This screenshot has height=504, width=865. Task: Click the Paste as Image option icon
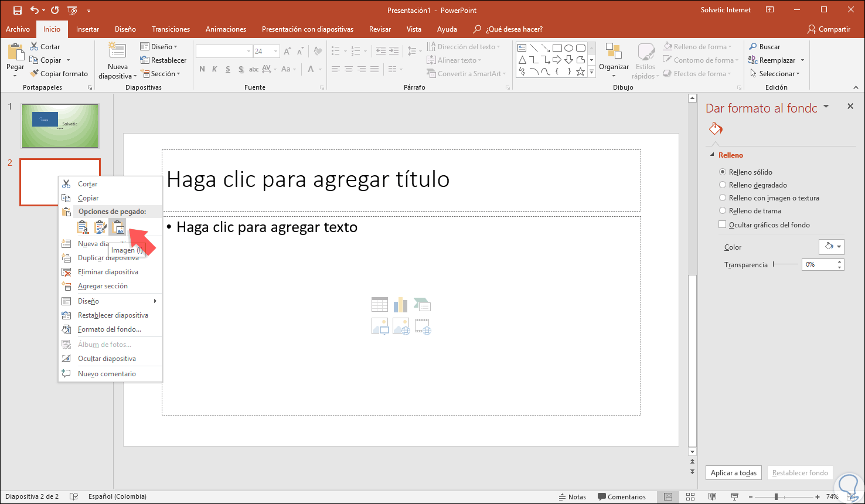[118, 227]
